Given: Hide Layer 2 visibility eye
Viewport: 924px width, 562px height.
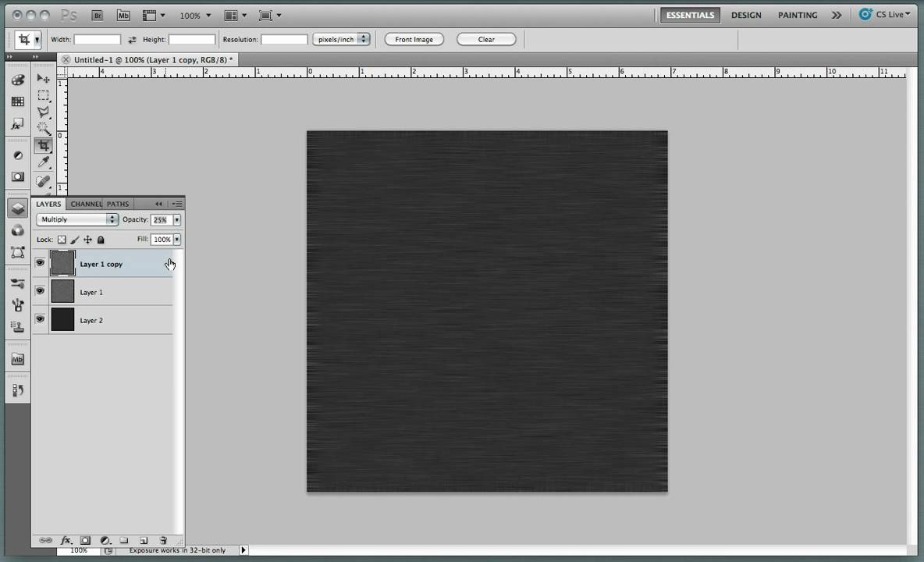Looking at the screenshot, I should 40,319.
